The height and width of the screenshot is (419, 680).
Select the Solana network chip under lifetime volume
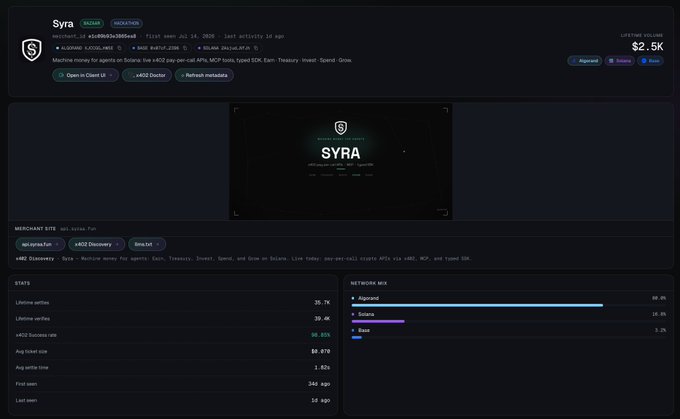pyautogui.click(x=620, y=61)
